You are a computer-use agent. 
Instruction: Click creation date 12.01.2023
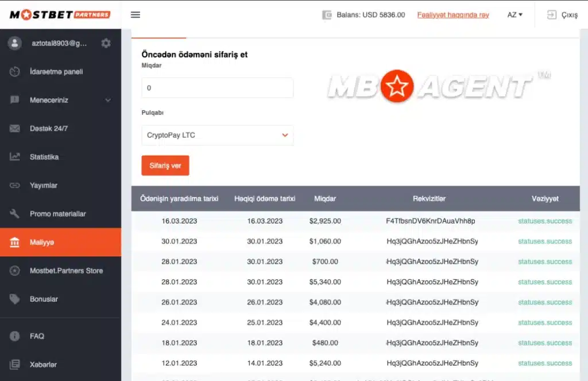point(179,363)
